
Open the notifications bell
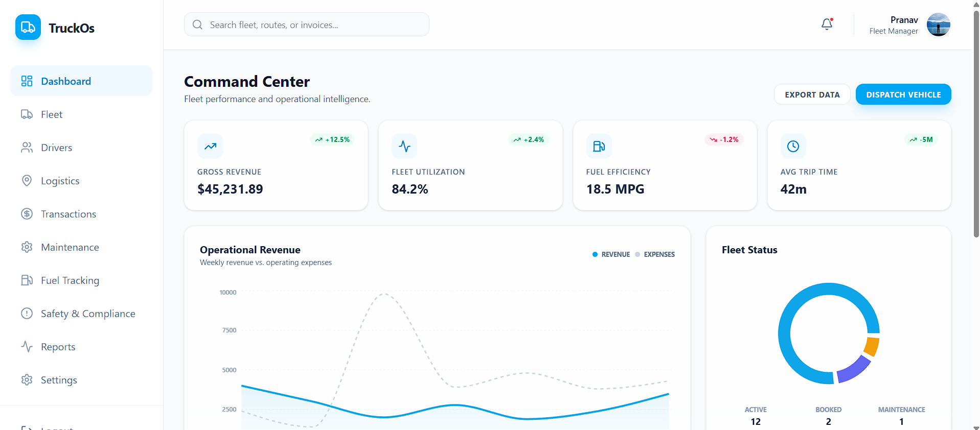point(827,24)
